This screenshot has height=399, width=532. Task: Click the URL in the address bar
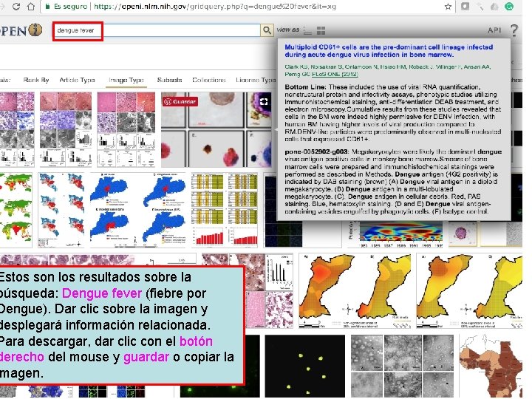[x=215, y=7]
